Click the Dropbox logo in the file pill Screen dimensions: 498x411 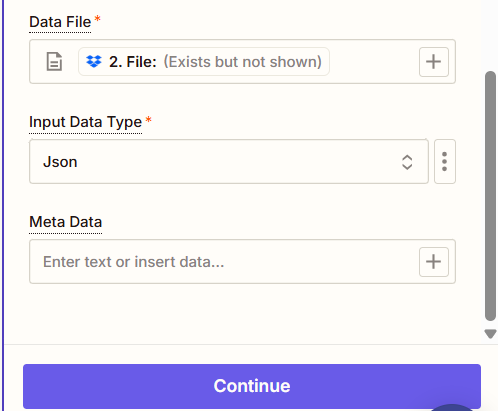[x=94, y=62]
